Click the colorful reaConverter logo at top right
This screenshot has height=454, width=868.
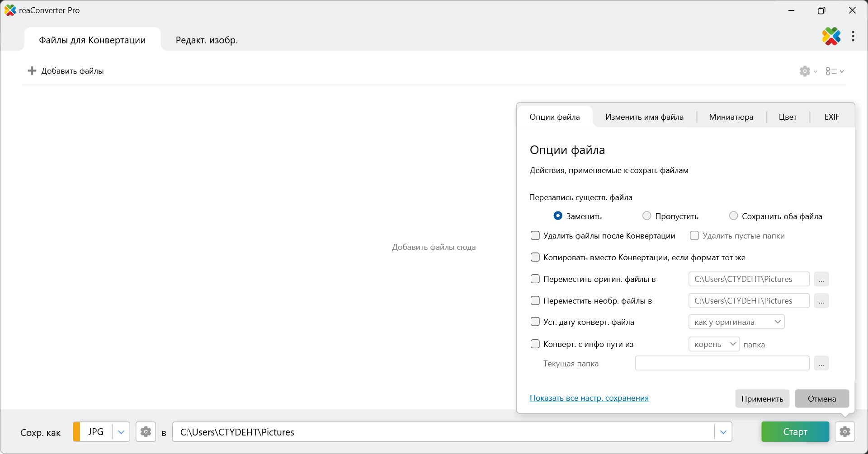click(831, 36)
